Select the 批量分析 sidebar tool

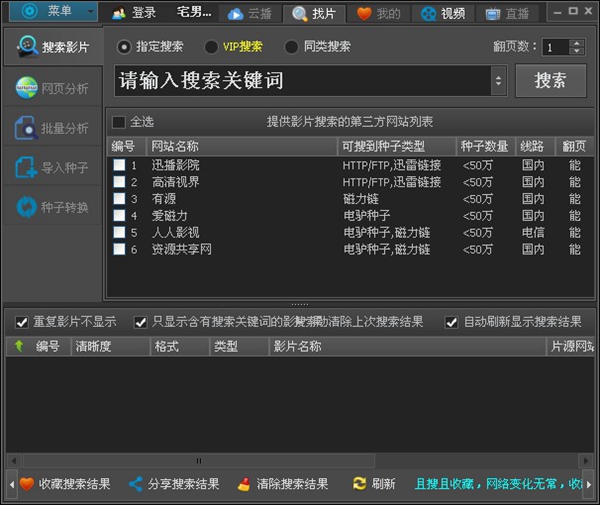[x=52, y=128]
